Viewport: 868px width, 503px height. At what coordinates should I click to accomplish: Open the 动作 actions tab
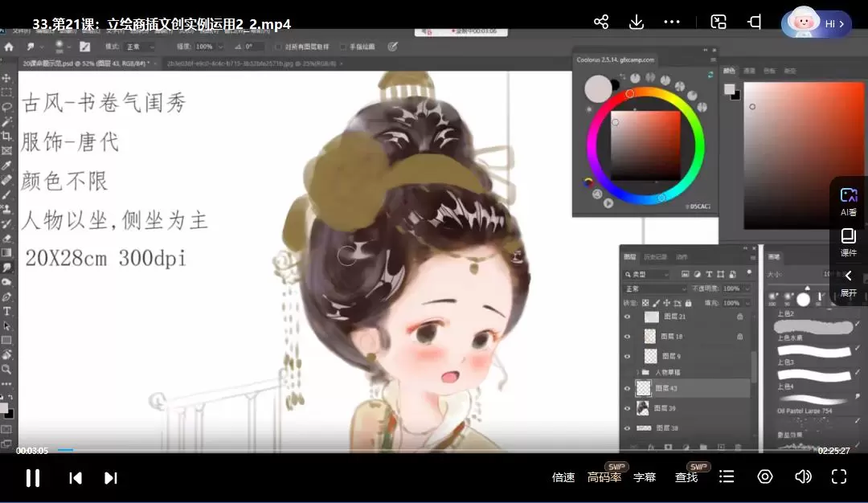[x=682, y=257]
